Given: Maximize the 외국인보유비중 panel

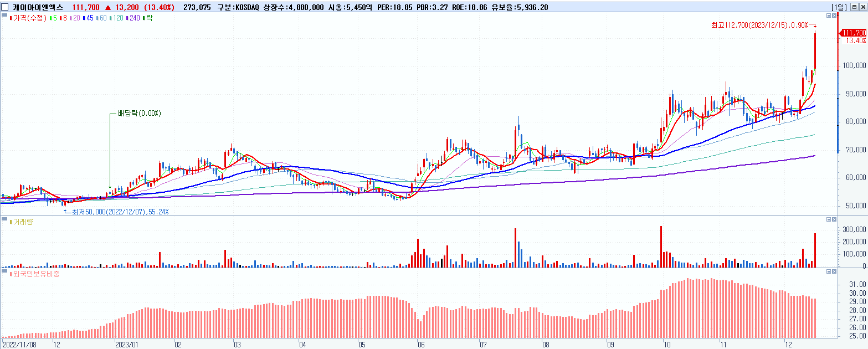Looking at the screenshot, I should (828, 271).
